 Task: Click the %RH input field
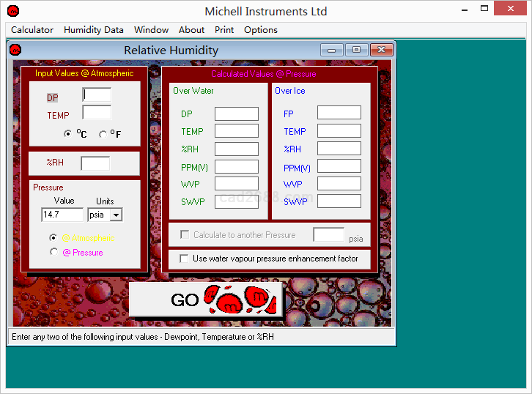95,163
